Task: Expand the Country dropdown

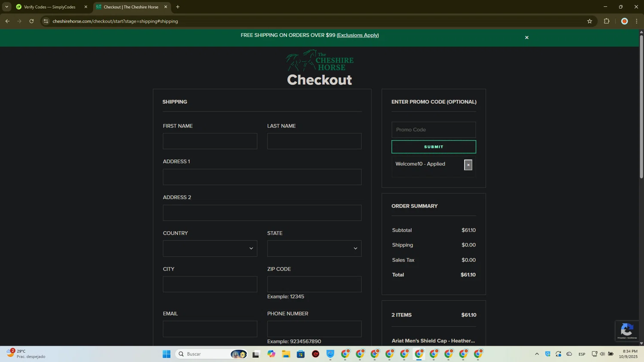Action: pyautogui.click(x=210, y=248)
